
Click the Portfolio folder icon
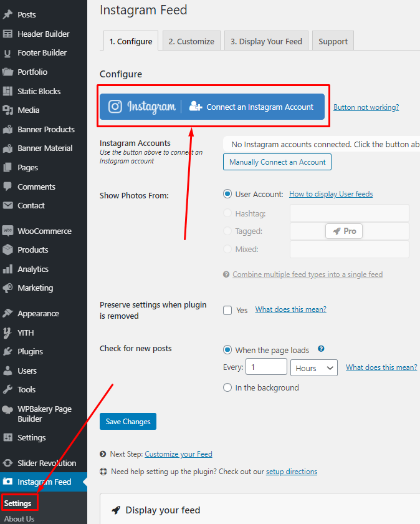[7, 72]
